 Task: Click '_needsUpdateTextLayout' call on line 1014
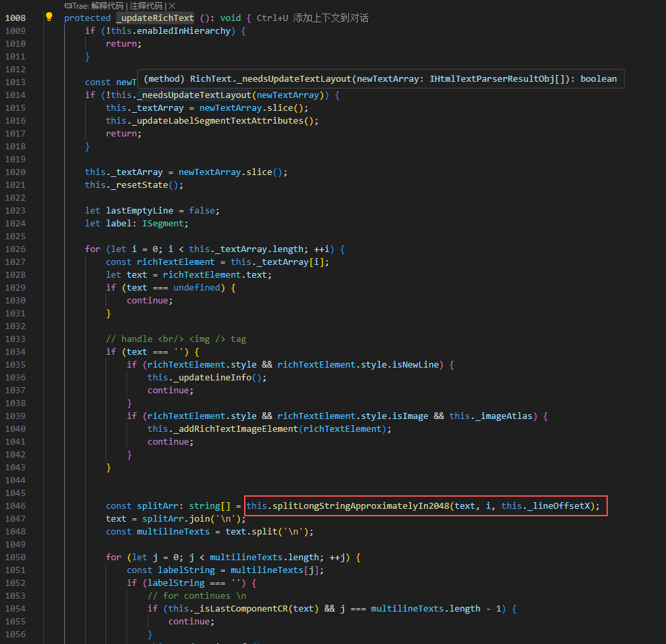(194, 95)
